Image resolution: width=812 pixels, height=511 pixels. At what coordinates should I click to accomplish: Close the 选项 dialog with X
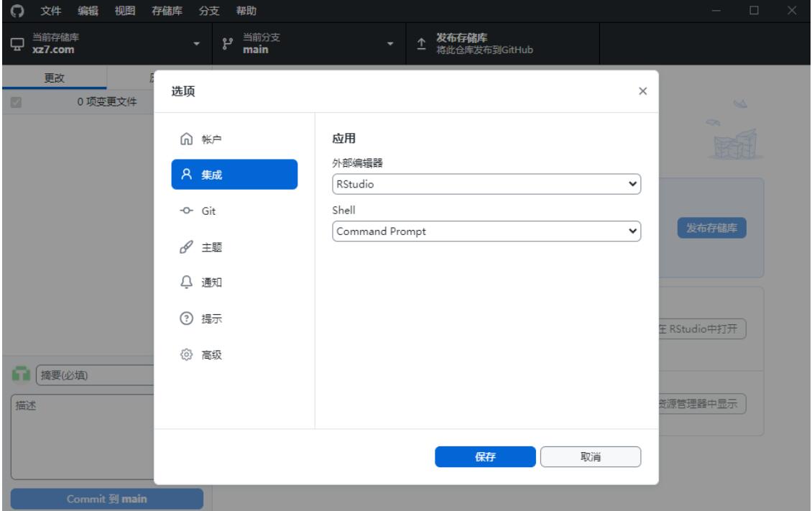[x=642, y=91]
